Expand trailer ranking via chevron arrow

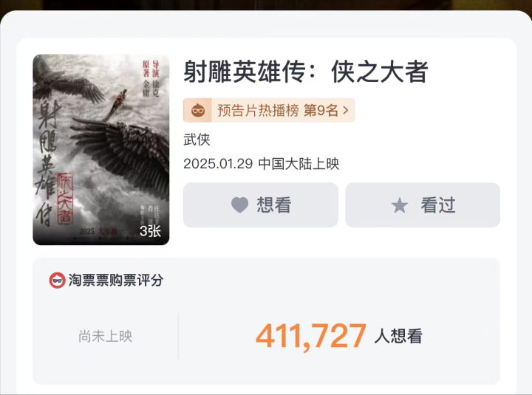345,110
